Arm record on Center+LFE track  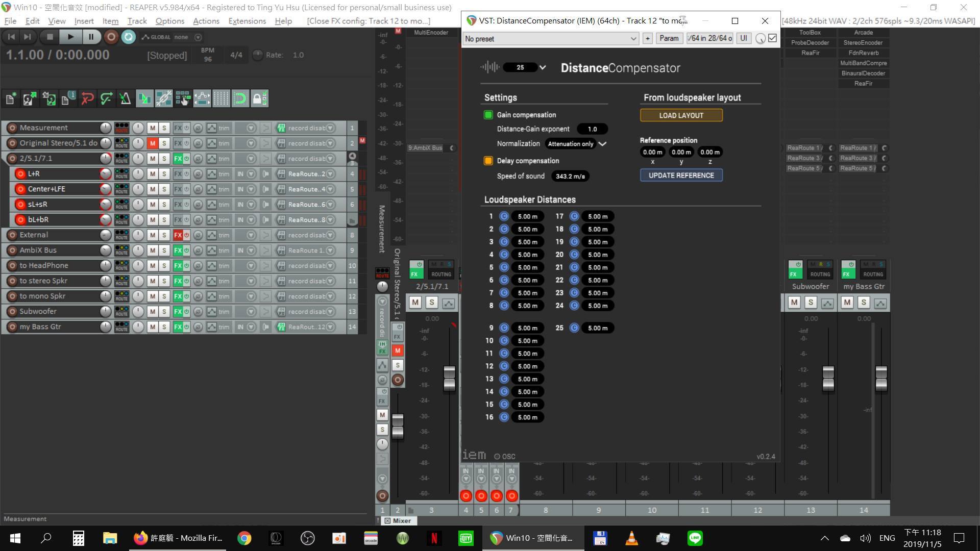20,189
